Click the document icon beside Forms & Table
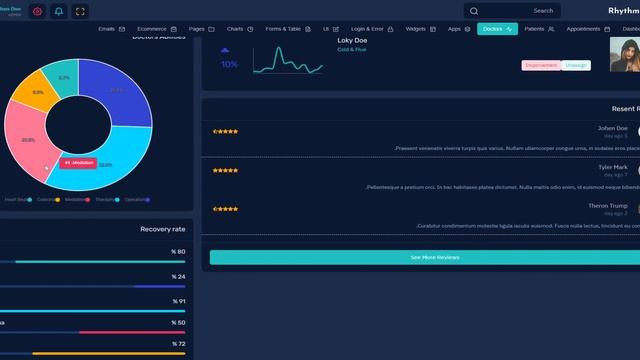This screenshot has height=360, width=640. click(x=308, y=29)
